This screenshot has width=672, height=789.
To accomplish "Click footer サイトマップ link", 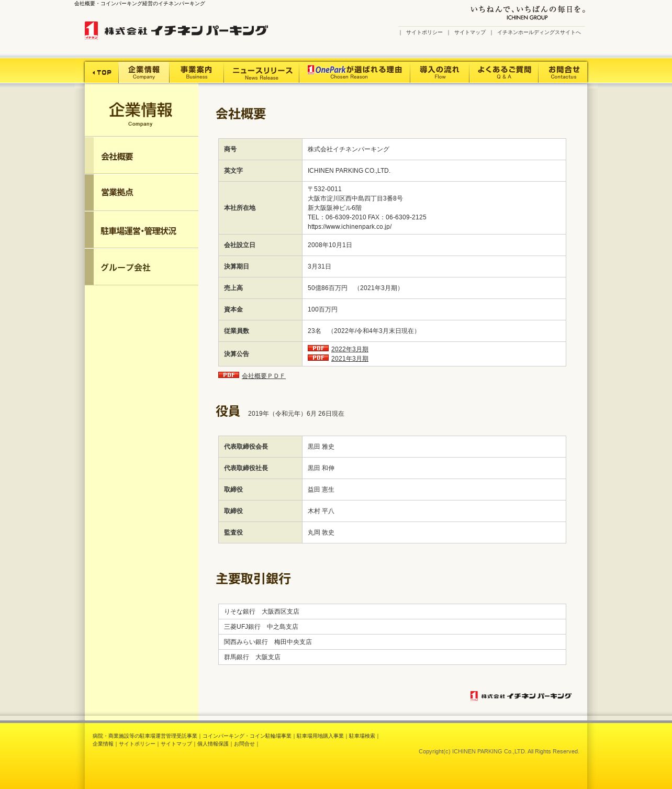I will click(x=176, y=744).
